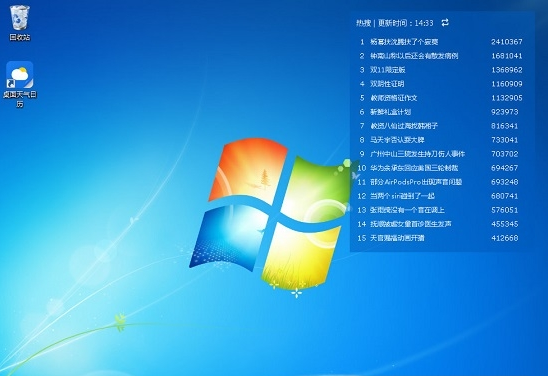This screenshot has height=376, width=548.
Task: Open rank 15 topic about 天官赐福 animation
Action: [397, 238]
